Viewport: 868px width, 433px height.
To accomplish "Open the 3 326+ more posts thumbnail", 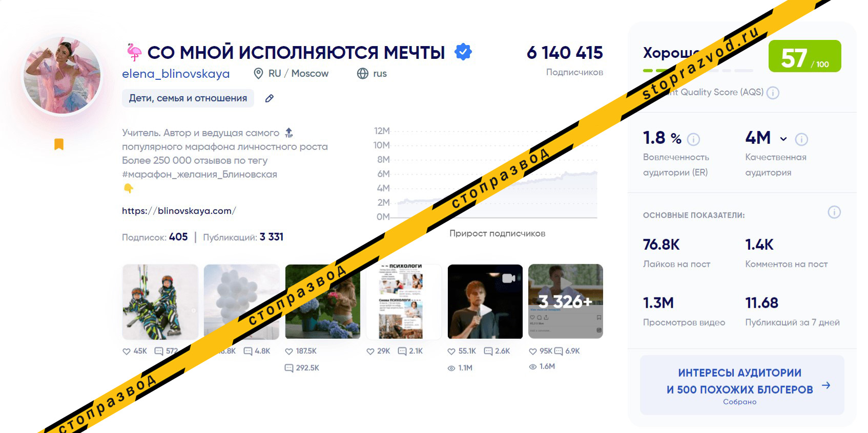I will (x=566, y=302).
